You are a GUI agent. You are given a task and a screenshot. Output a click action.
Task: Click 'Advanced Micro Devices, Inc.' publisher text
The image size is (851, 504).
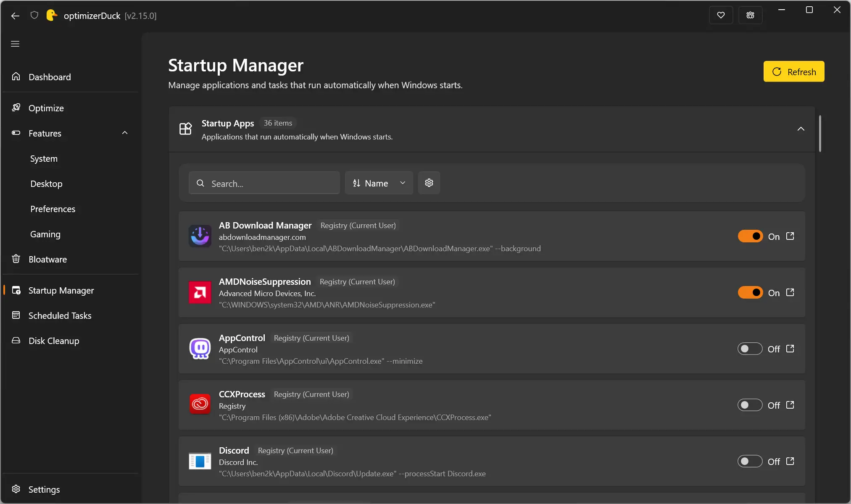267,294
